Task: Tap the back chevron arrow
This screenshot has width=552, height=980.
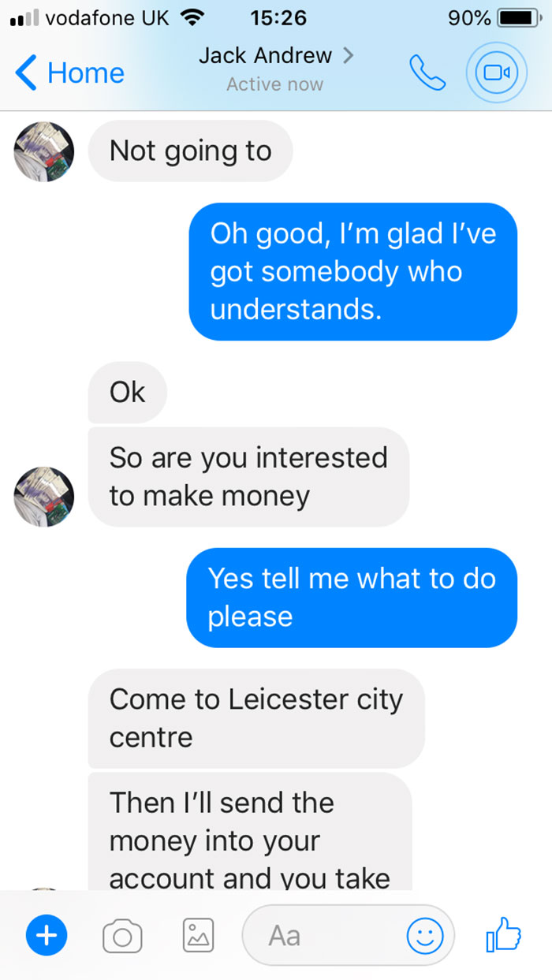Action: pyautogui.click(x=24, y=73)
